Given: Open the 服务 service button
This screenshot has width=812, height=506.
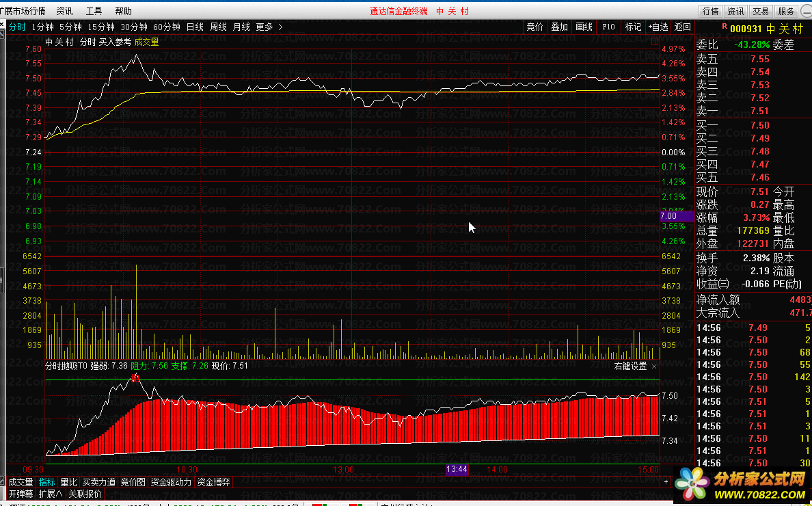Looking at the screenshot, I should [786, 12].
